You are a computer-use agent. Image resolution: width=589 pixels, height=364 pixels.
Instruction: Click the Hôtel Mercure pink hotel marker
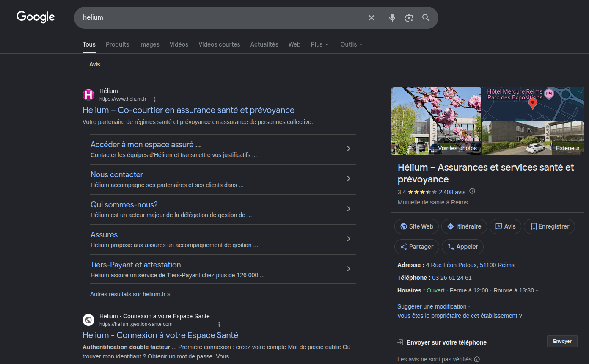coord(549,94)
